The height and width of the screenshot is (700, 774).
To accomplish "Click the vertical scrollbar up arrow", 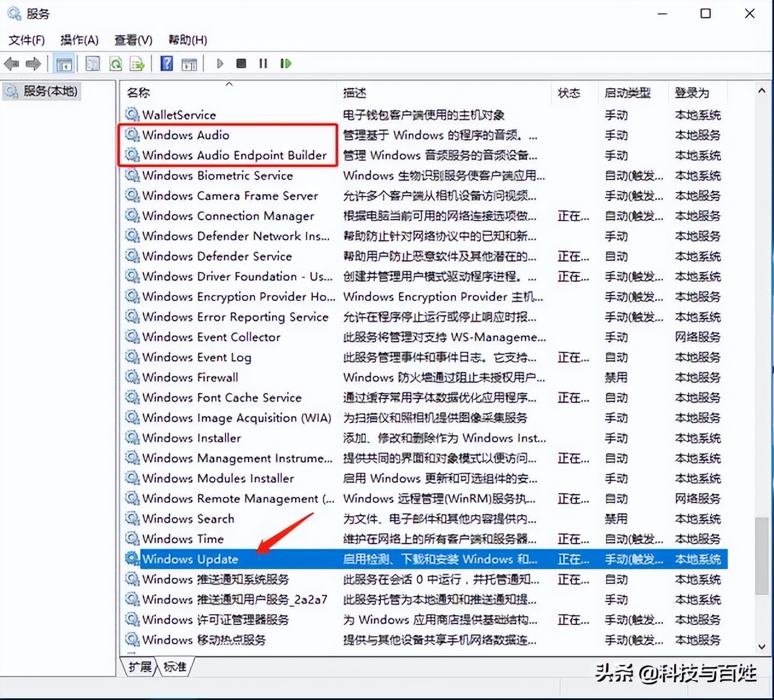I will pos(761,89).
